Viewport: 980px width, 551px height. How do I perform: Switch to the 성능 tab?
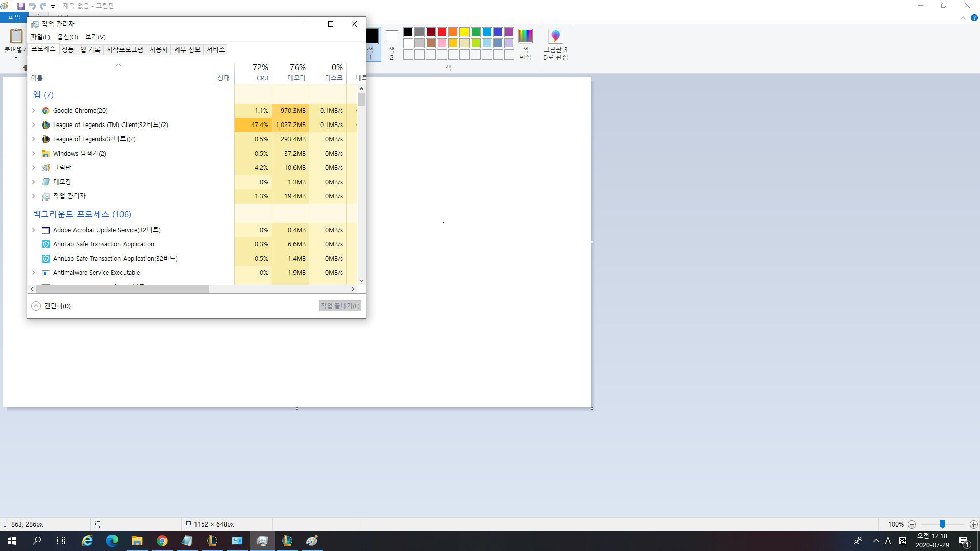tap(68, 49)
